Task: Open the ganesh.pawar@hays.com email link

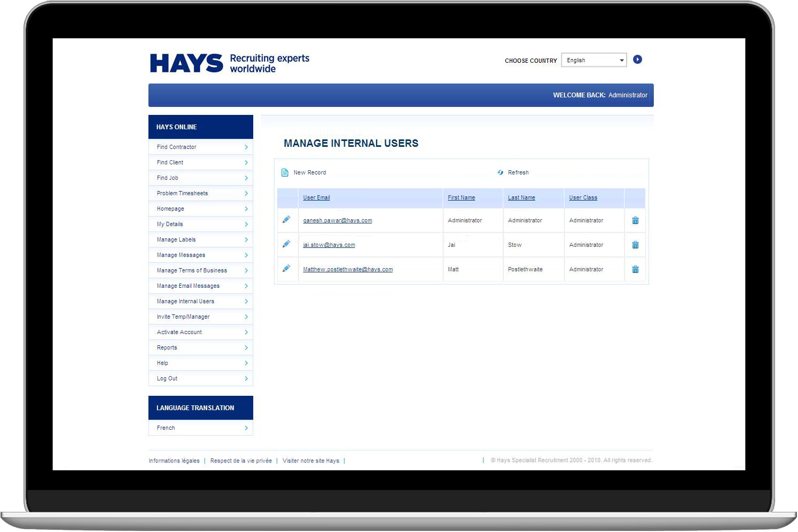Action: coord(337,220)
